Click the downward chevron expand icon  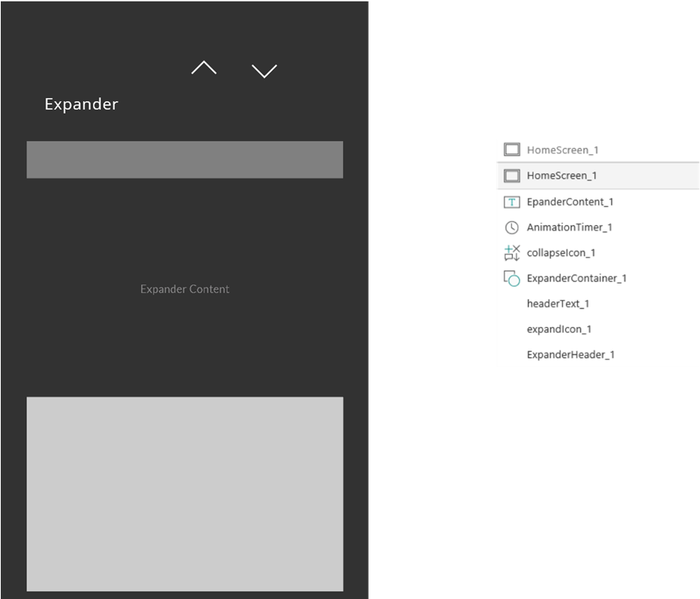264,71
